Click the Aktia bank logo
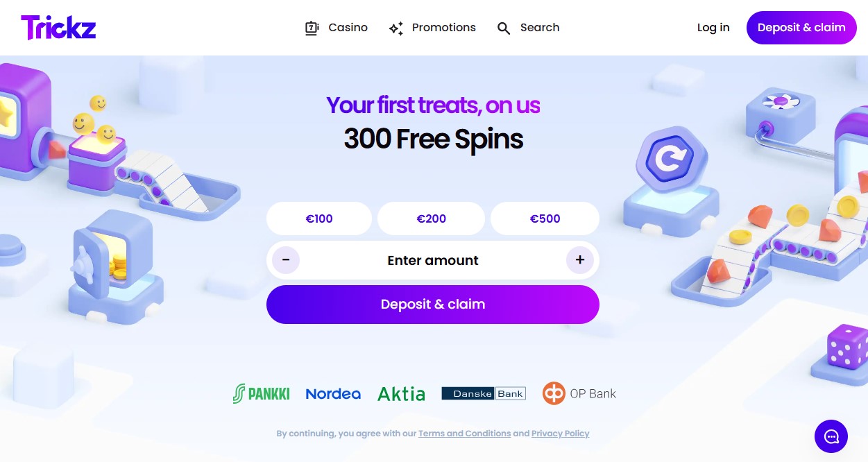868x462 pixels. click(x=401, y=394)
